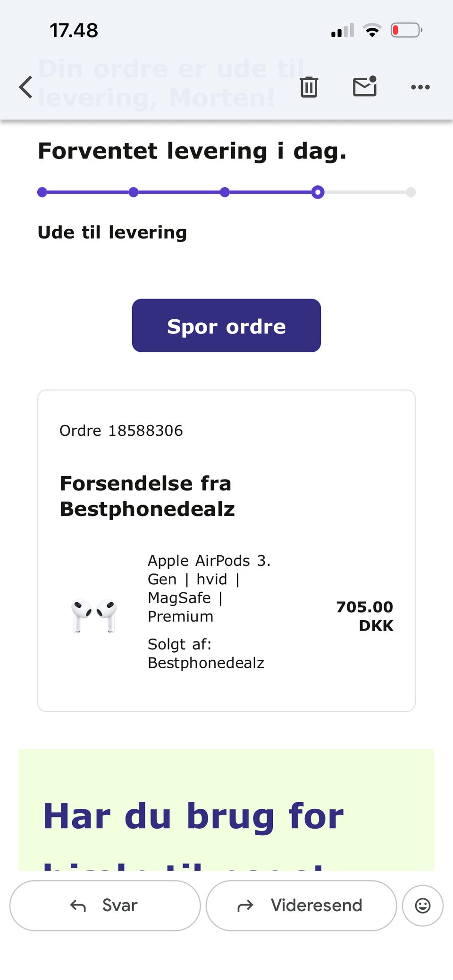The image size is (453, 980).
Task: Click the Spor ordre button
Action: (x=226, y=325)
